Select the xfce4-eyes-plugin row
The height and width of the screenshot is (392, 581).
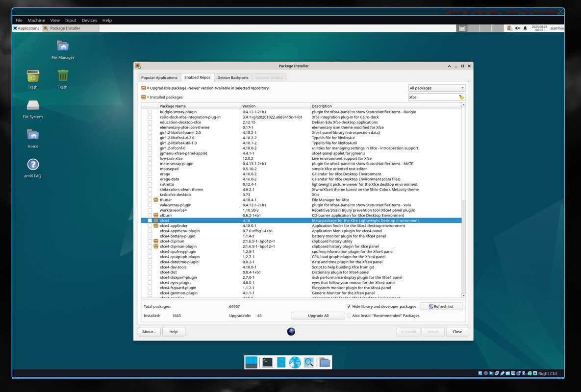point(301,283)
